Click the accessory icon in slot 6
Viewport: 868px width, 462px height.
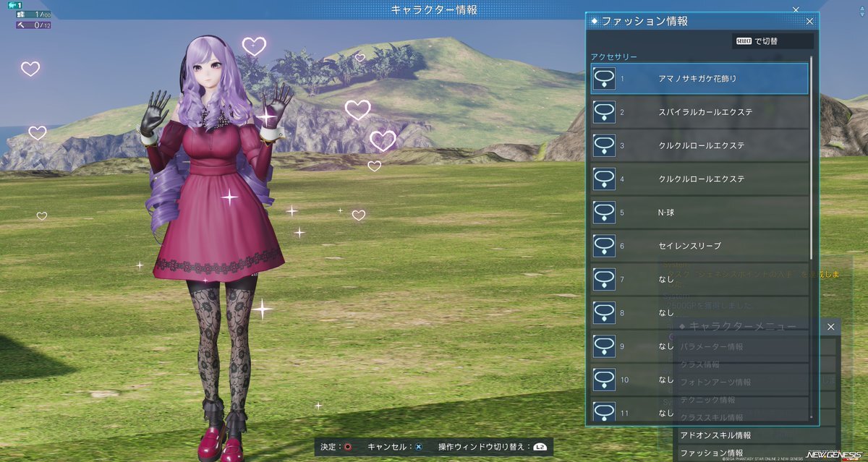tap(604, 246)
